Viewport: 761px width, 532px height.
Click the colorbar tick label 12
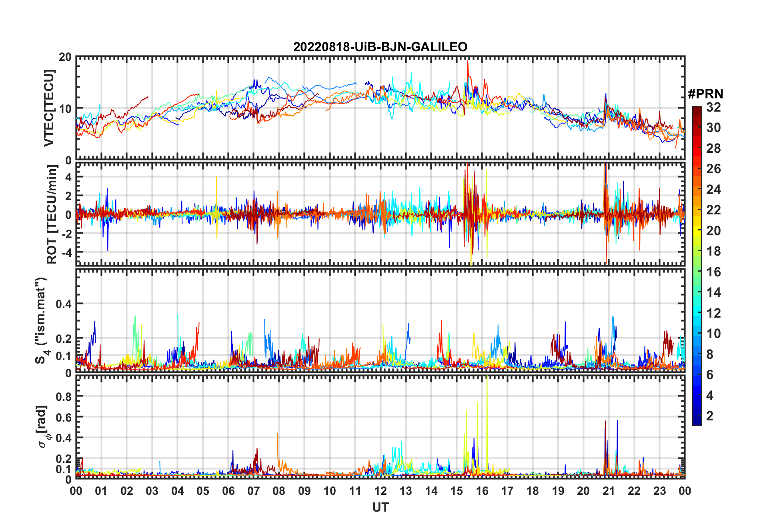pos(713,313)
